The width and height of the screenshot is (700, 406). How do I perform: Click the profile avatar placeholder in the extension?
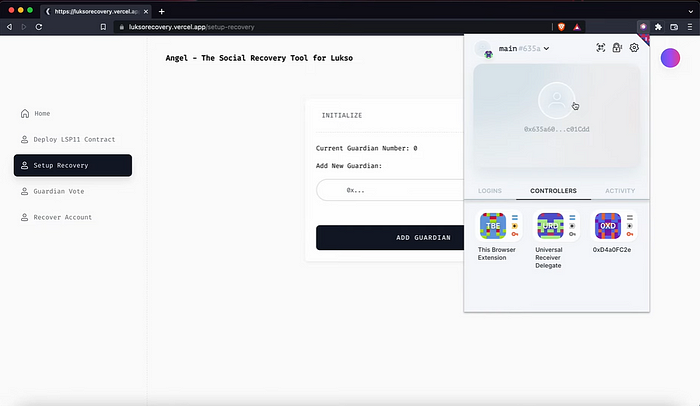pyautogui.click(x=556, y=100)
